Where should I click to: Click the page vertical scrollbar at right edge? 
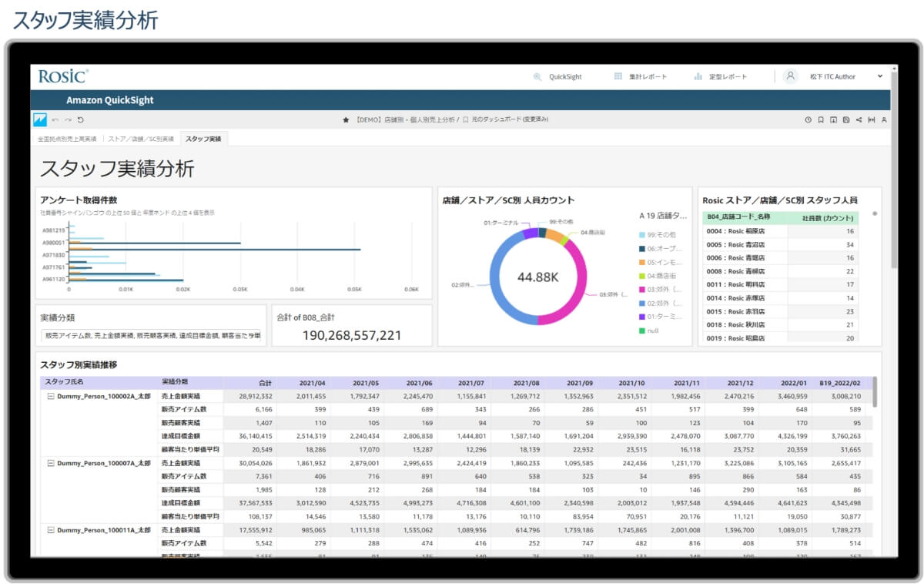coord(894,169)
